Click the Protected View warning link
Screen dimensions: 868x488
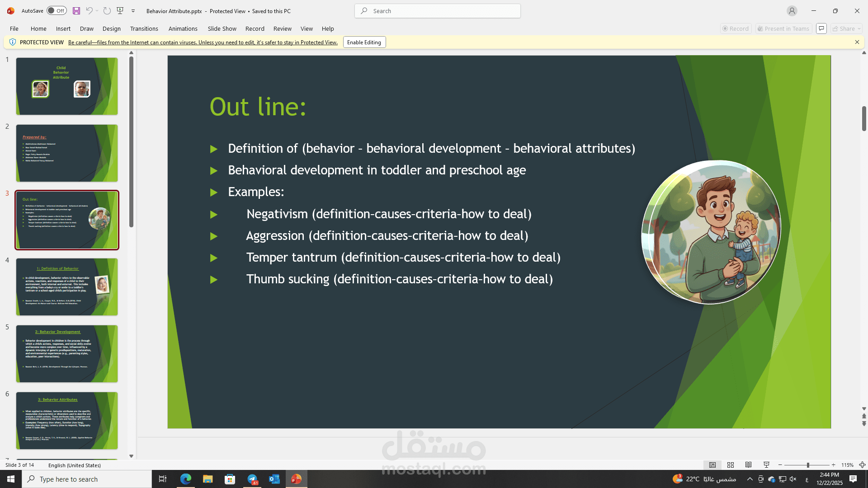tap(203, 42)
